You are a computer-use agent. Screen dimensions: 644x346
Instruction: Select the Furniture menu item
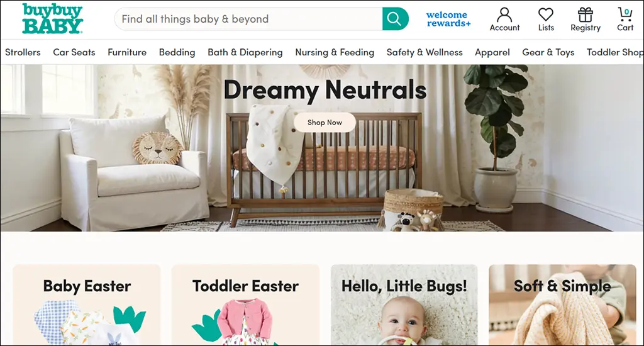point(127,52)
